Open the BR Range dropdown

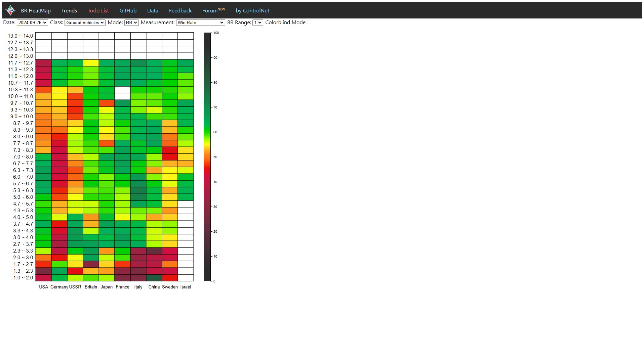[x=257, y=22]
